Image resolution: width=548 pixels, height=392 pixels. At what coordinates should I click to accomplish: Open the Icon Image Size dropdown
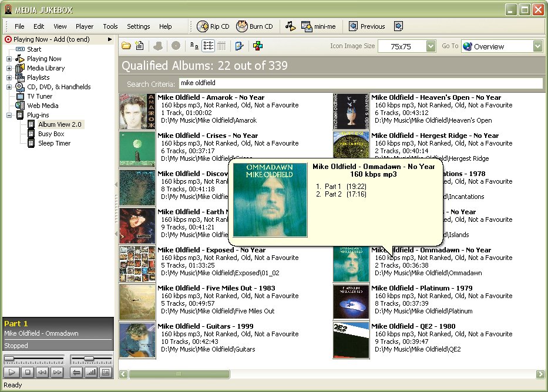431,46
